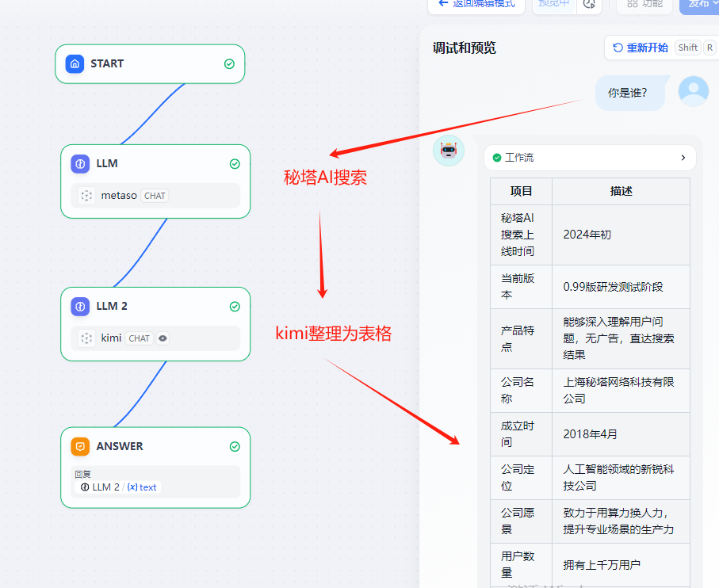
Task: Click the START node house icon
Action: pos(75,64)
